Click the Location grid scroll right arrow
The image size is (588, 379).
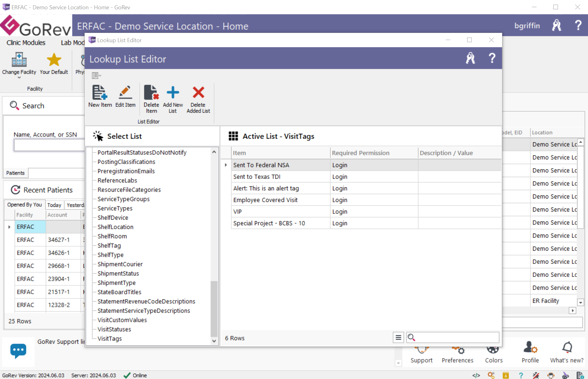point(573,310)
